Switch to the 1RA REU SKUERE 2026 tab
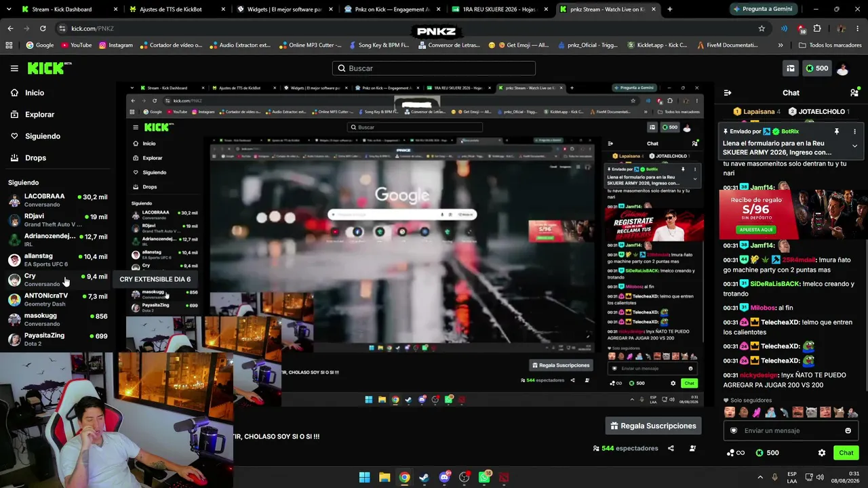Image resolution: width=868 pixels, height=488 pixels. click(x=498, y=9)
